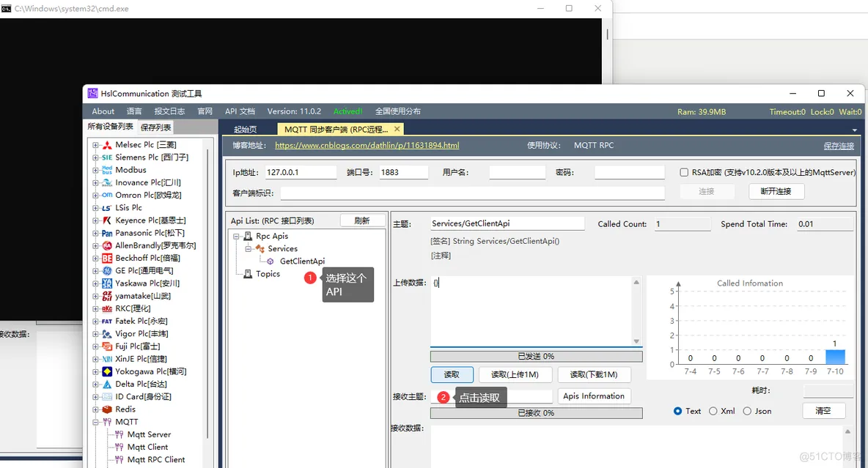Click the 读取(下载1M) button
This screenshot has height=468, width=868.
(x=593, y=374)
